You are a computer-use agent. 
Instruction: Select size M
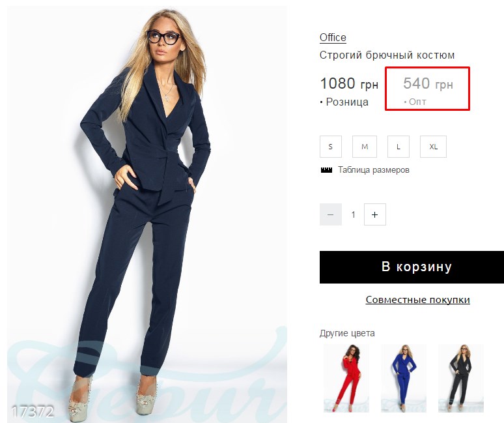pyautogui.click(x=365, y=147)
